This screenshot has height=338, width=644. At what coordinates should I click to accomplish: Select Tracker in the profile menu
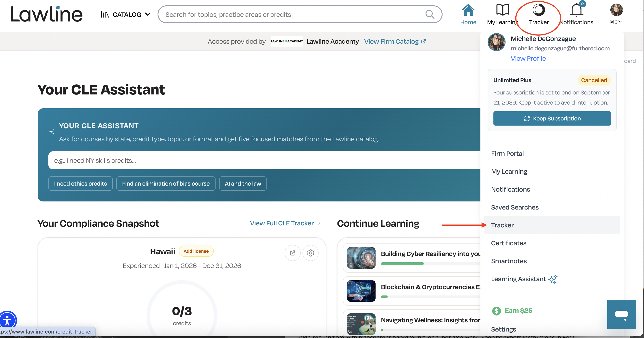point(552,225)
